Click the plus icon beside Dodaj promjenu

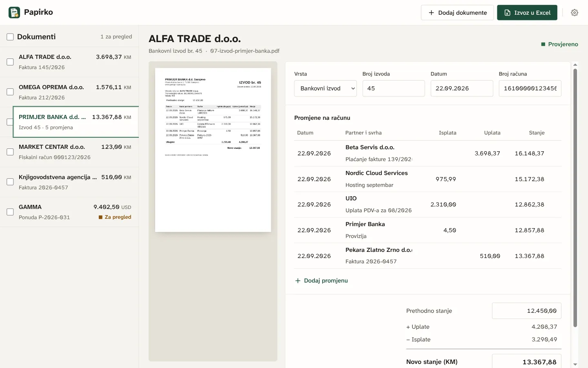coord(298,280)
